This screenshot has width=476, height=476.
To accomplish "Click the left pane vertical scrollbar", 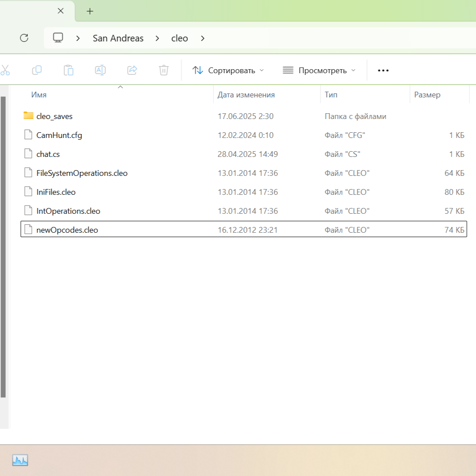I will point(3,247).
